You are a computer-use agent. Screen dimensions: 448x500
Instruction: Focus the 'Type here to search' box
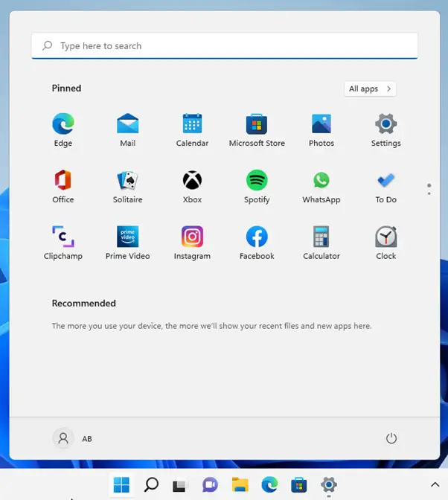(225, 46)
